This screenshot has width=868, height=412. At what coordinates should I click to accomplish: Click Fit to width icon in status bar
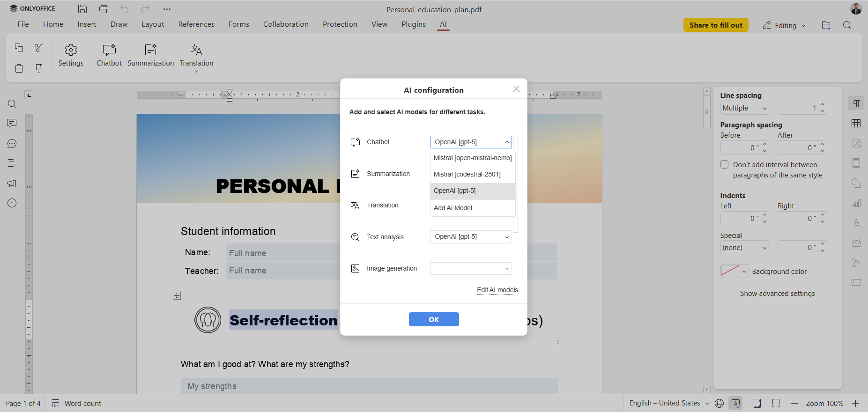776,404
